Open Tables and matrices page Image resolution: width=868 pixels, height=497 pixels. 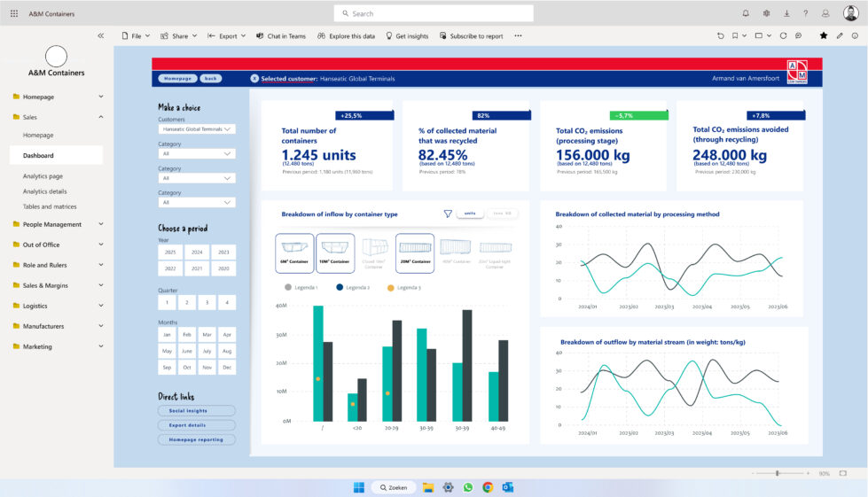[x=50, y=206]
